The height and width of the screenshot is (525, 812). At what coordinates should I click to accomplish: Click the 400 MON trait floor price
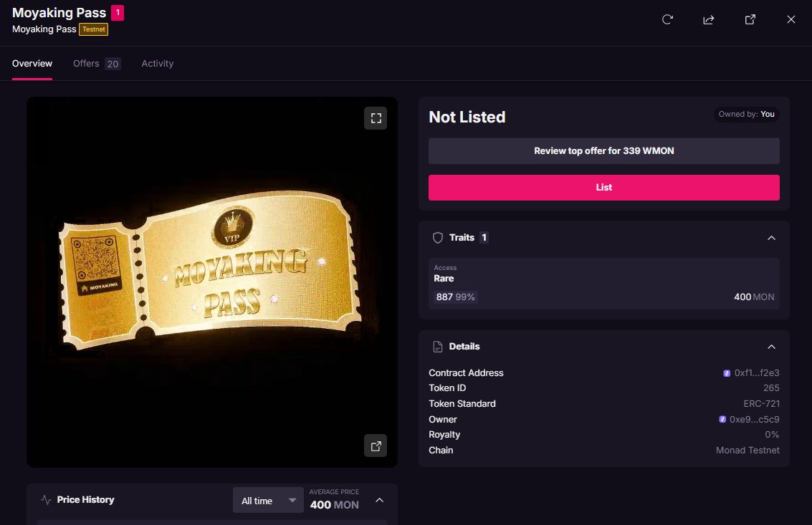(x=754, y=297)
